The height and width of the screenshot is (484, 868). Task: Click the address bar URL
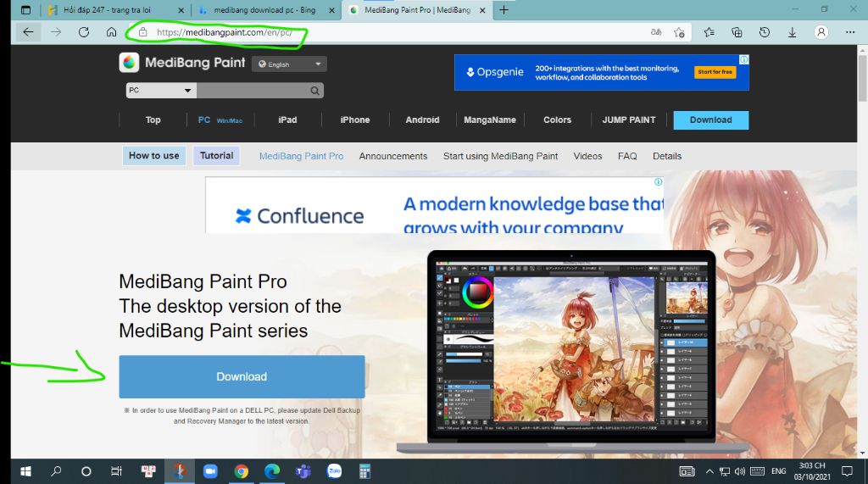(224, 32)
